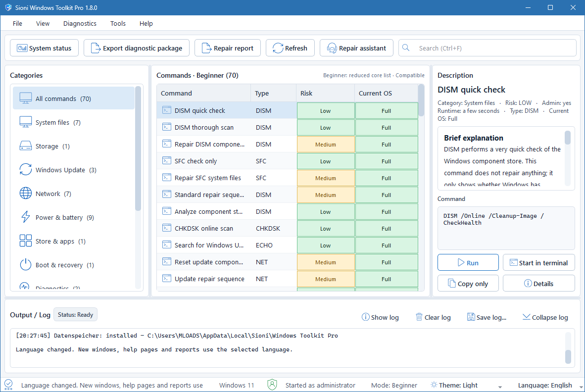
Task: Click the Categories list scrollbar
Action: point(138,148)
